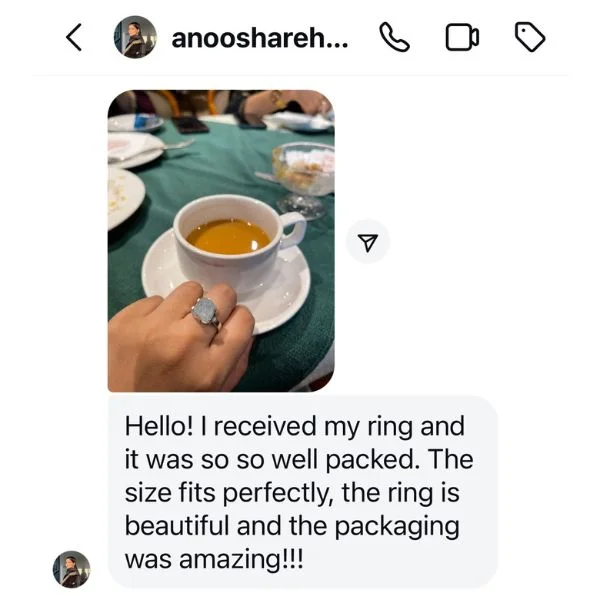This screenshot has width=600, height=600.
Task: Open the label tag icon in the header
Action: click(x=530, y=37)
